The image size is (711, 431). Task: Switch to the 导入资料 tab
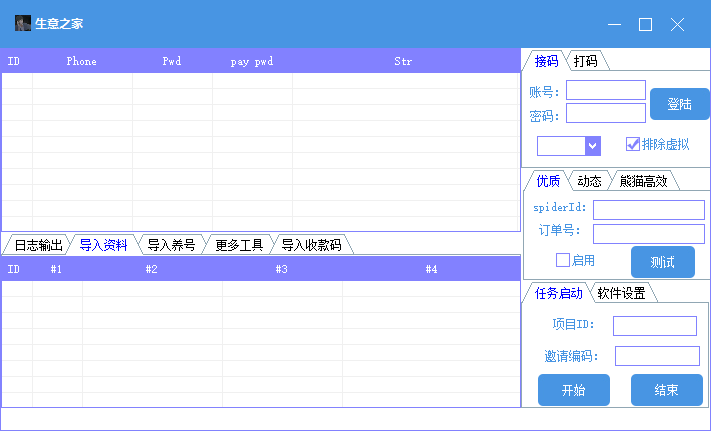(x=103, y=245)
